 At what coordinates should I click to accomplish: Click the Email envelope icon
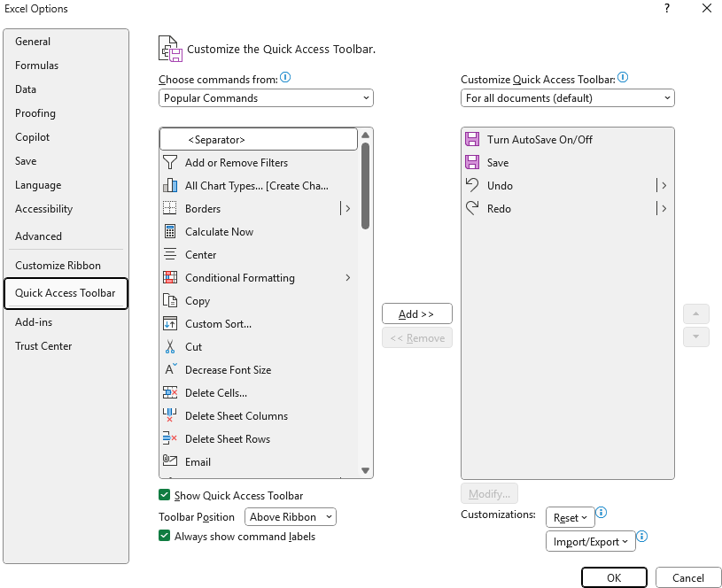point(170,460)
